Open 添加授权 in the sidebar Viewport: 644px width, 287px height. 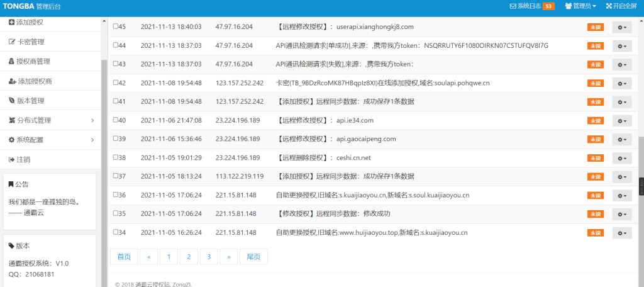(x=50, y=22)
